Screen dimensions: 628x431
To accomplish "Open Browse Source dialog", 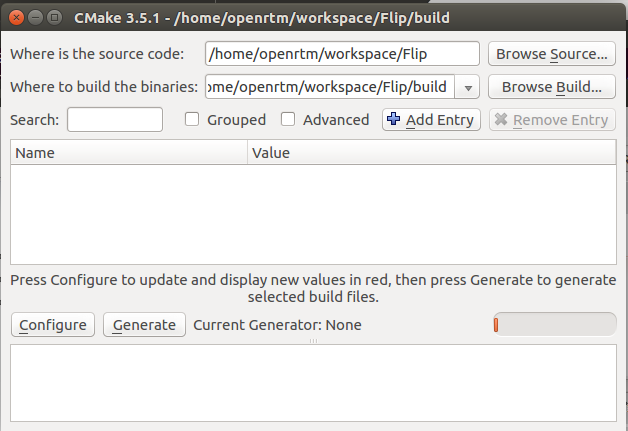I will coord(552,54).
